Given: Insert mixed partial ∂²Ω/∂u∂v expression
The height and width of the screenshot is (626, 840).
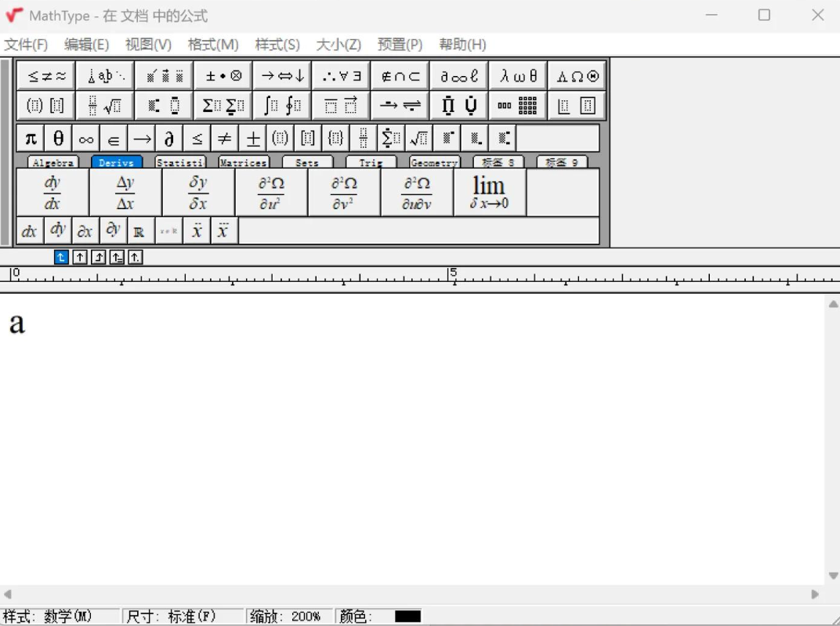Looking at the screenshot, I should 417,193.
